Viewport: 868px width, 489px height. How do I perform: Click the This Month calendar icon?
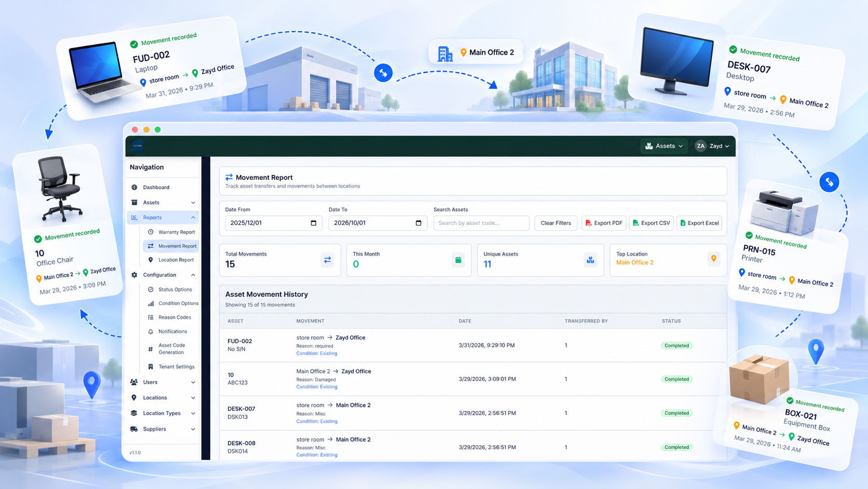click(458, 260)
